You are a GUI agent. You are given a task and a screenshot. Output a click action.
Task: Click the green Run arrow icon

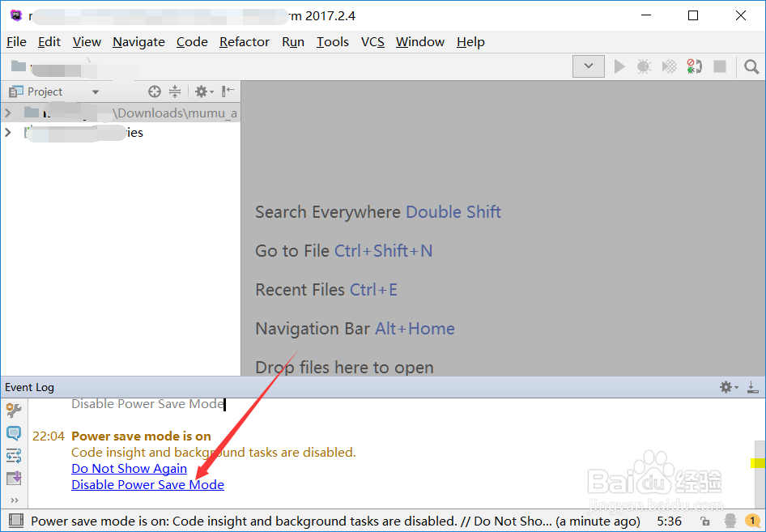(x=619, y=66)
